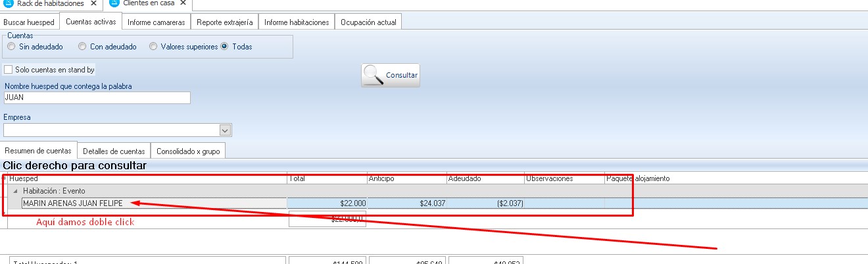
Task: Close the Rack de habitaciones tab
Action: 93,3
